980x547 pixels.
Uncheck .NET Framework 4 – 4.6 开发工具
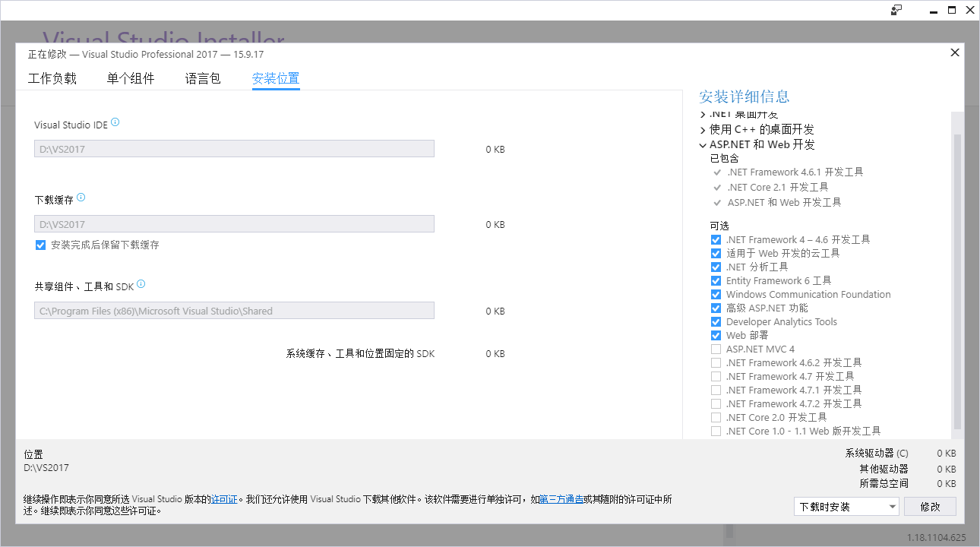point(716,239)
